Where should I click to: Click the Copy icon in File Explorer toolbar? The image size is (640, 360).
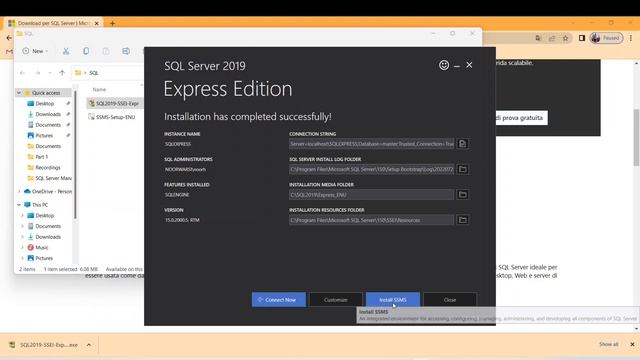pyautogui.click(x=86, y=51)
